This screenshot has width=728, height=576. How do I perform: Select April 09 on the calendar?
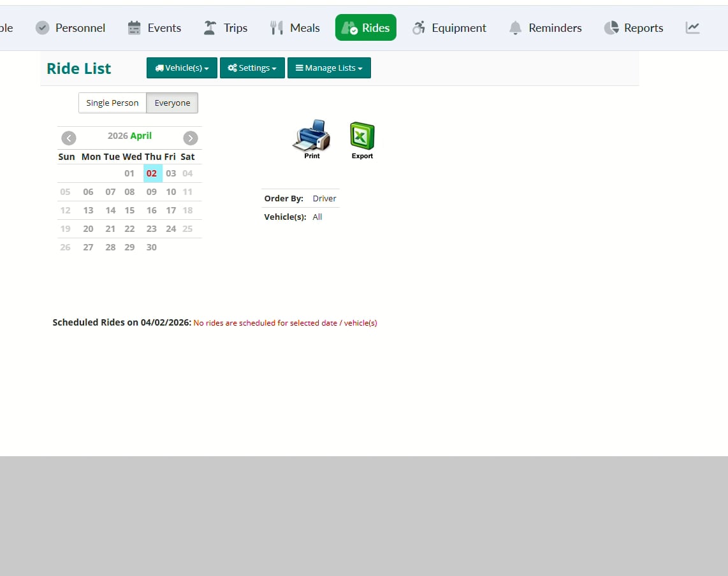[x=152, y=192]
